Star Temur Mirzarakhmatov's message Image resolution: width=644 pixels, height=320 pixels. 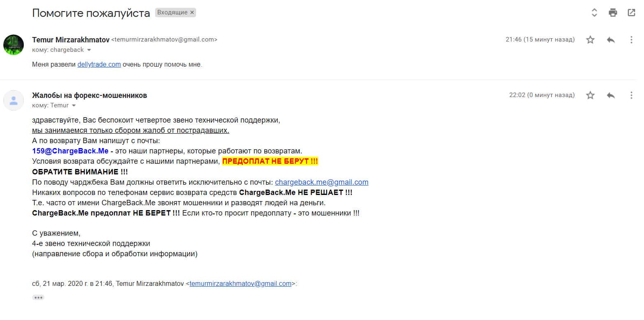coord(590,40)
